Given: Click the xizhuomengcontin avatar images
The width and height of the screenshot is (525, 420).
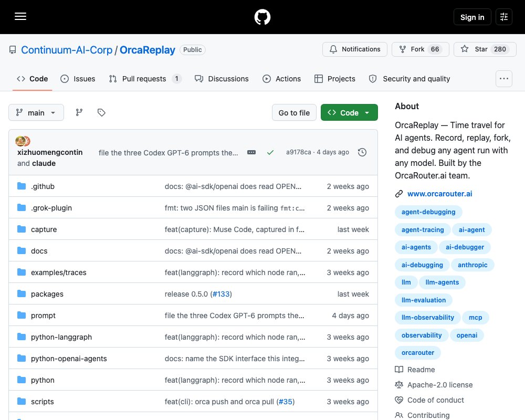Looking at the screenshot, I should pyautogui.click(x=23, y=141).
